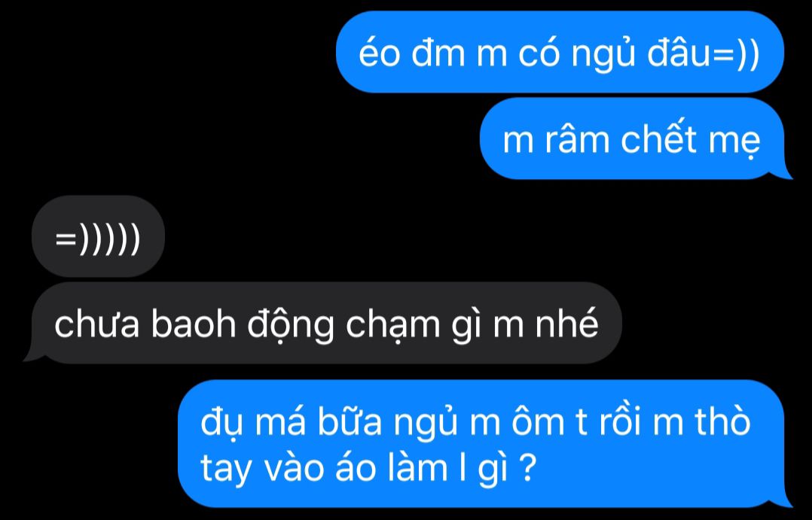Viewport: 812px width, 520px height.
Task: Select the blue 'm râm chết mẹ' bubble
Action: 636,138
